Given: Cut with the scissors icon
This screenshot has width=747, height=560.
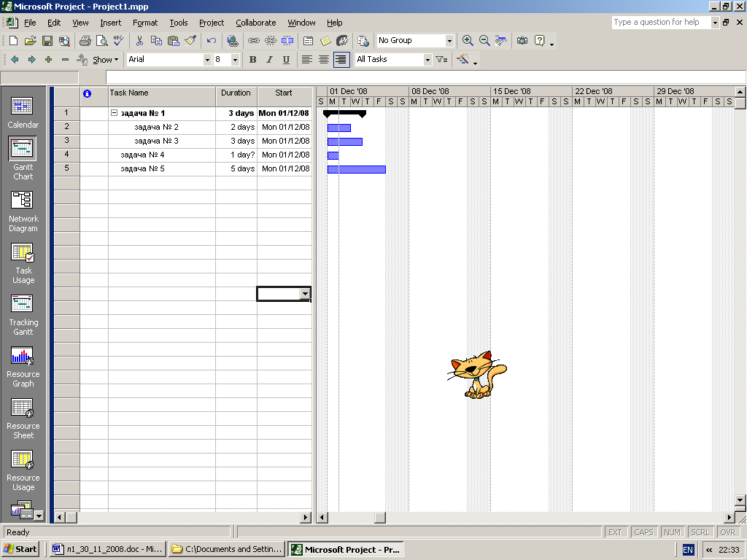Looking at the screenshot, I should click(x=139, y=41).
